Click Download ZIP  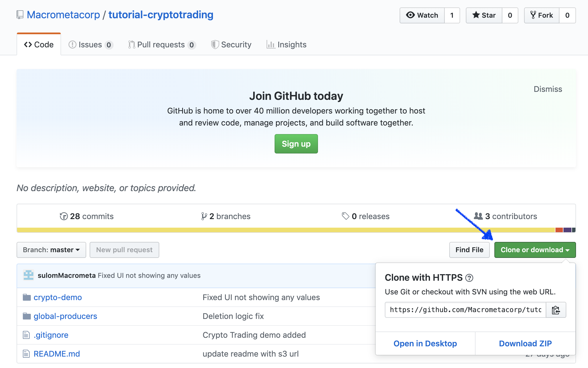point(525,343)
